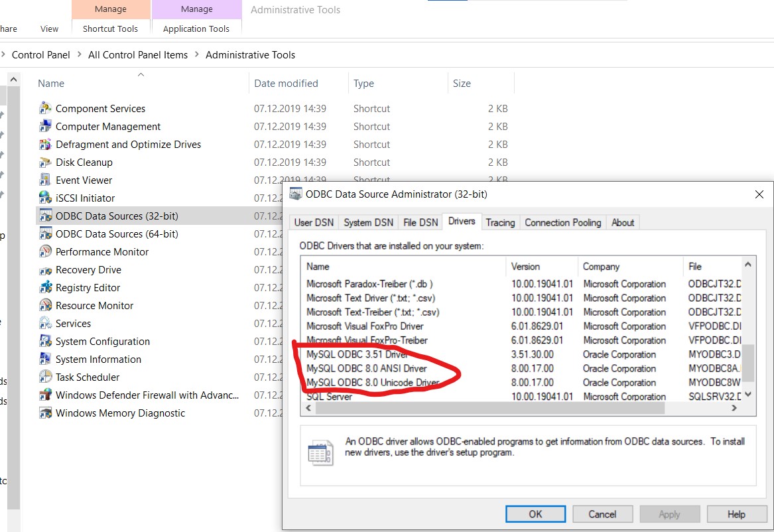Image resolution: width=774 pixels, height=532 pixels.
Task: Open the Event Viewer icon
Action: pyautogui.click(x=45, y=180)
